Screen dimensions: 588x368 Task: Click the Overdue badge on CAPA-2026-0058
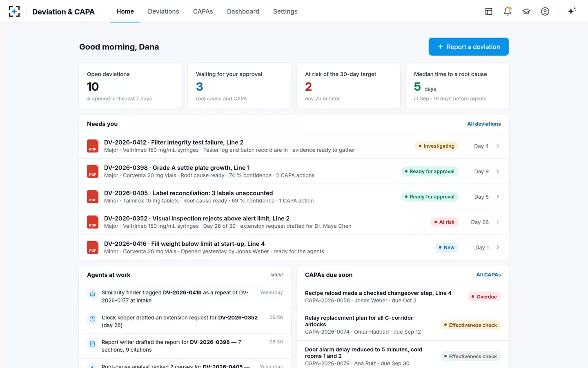(484, 297)
